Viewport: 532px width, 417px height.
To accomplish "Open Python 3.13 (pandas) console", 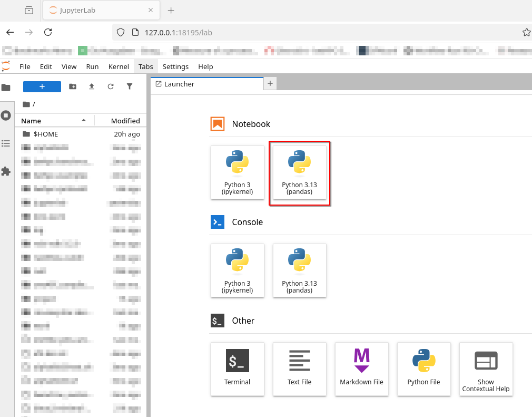I will click(x=300, y=270).
